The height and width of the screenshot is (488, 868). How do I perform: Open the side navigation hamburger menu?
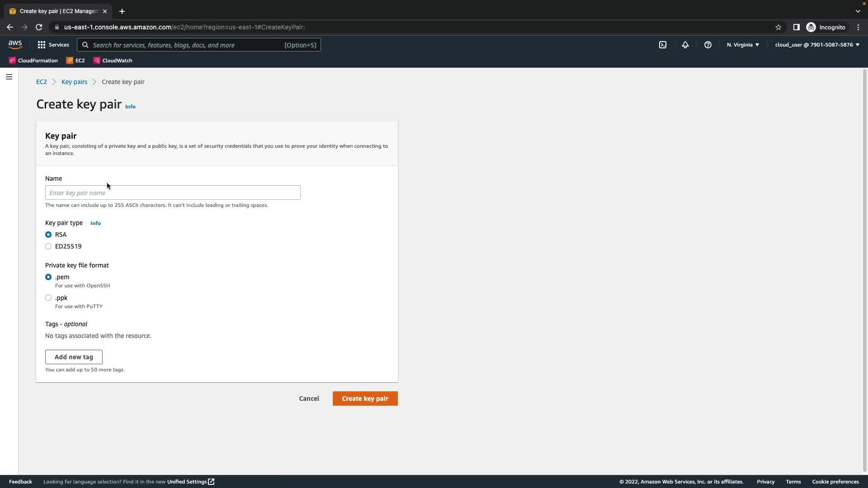(9, 77)
